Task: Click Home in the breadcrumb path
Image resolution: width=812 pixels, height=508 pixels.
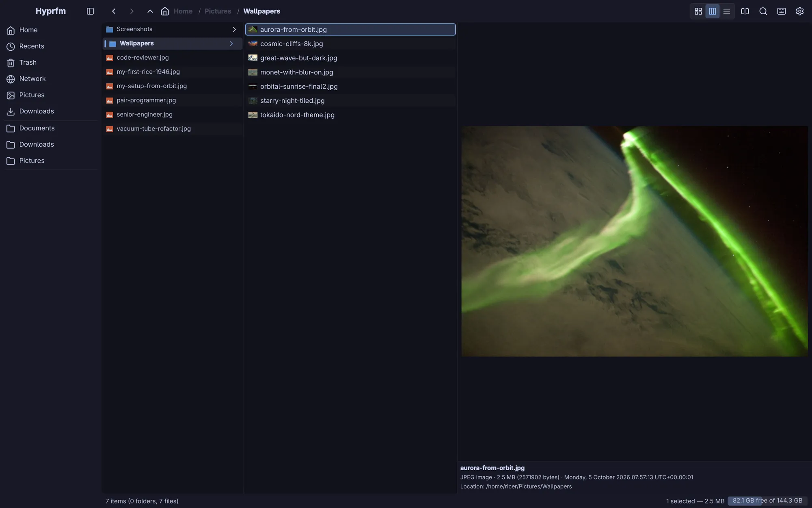Action: click(x=183, y=11)
